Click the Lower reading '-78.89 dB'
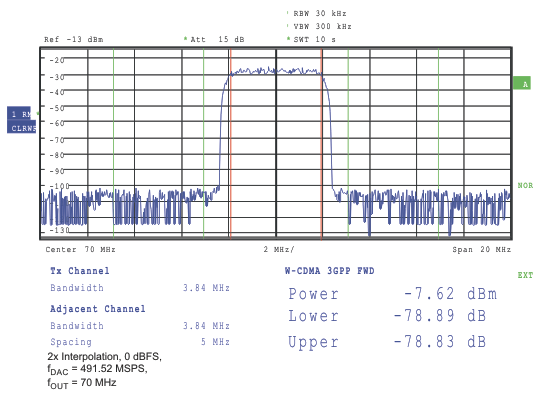This screenshot has width=533, height=395. pos(440,316)
